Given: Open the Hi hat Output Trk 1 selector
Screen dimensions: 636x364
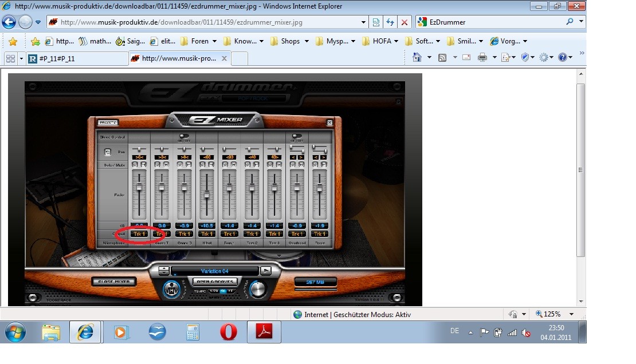Looking at the screenshot, I should 207,234.
